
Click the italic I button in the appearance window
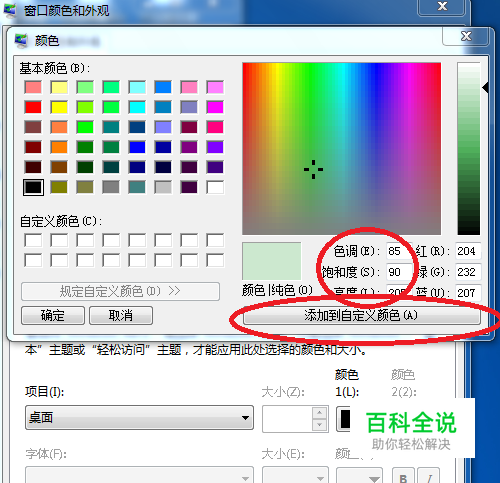click(x=429, y=477)
